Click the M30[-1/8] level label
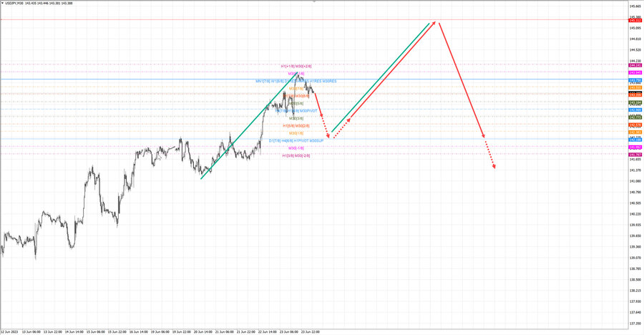The height and width of the screenshot is (335, 644). pos(296,148)
